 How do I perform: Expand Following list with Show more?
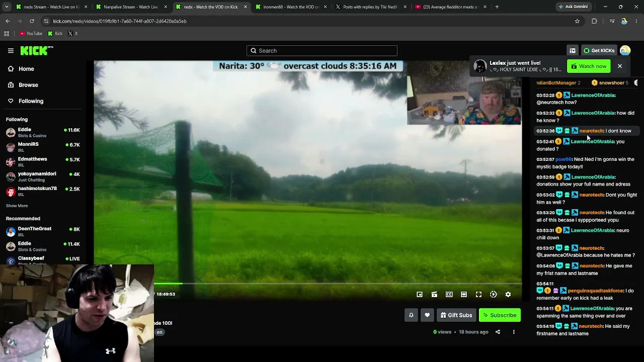[17, 206]
